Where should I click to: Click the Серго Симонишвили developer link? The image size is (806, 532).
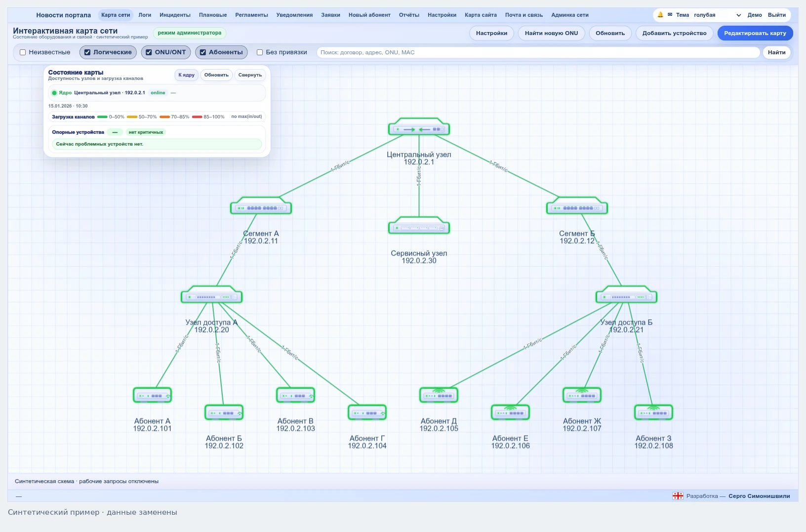coord(759,496)
